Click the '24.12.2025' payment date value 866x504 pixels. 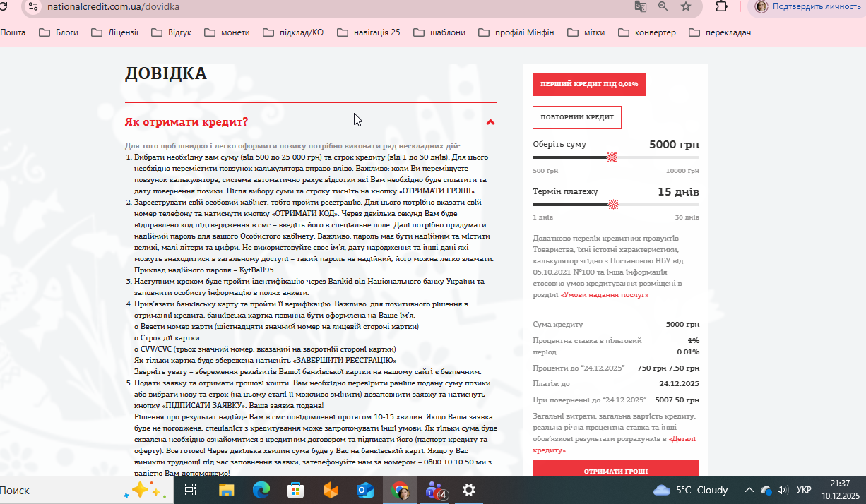pyautogui.click(x=679, y=384)
